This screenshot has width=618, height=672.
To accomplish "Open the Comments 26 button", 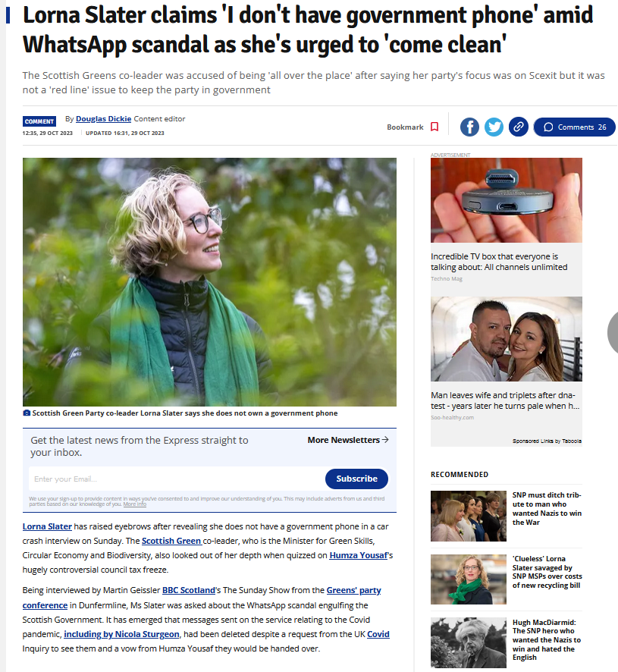I will pos(574,127).
